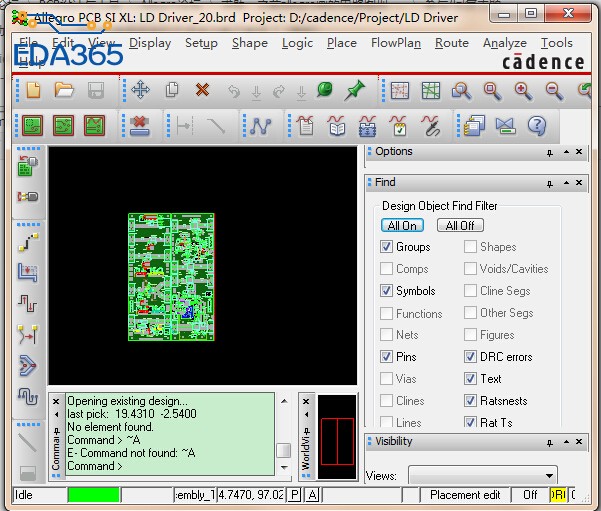This screenshot has width=601, height=511.
Task: Enable the Nets checkbox
Action: 386,335
